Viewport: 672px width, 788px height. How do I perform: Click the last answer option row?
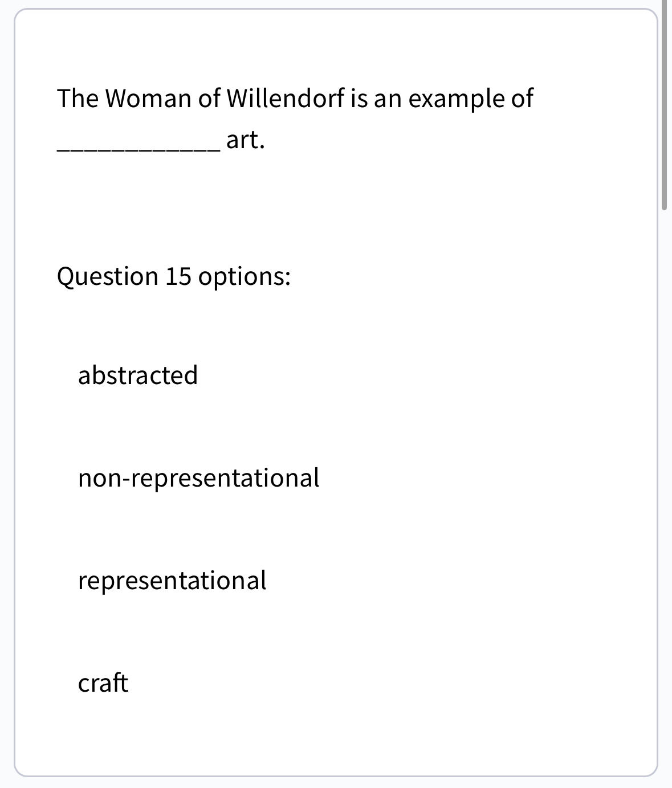coord(103,682)
